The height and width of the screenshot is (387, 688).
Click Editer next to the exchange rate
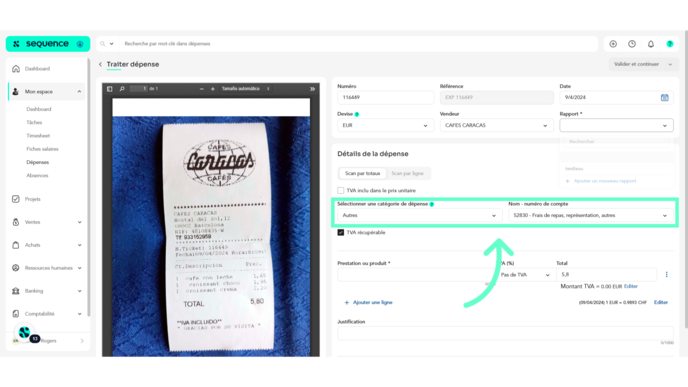[x=661, y=302]
